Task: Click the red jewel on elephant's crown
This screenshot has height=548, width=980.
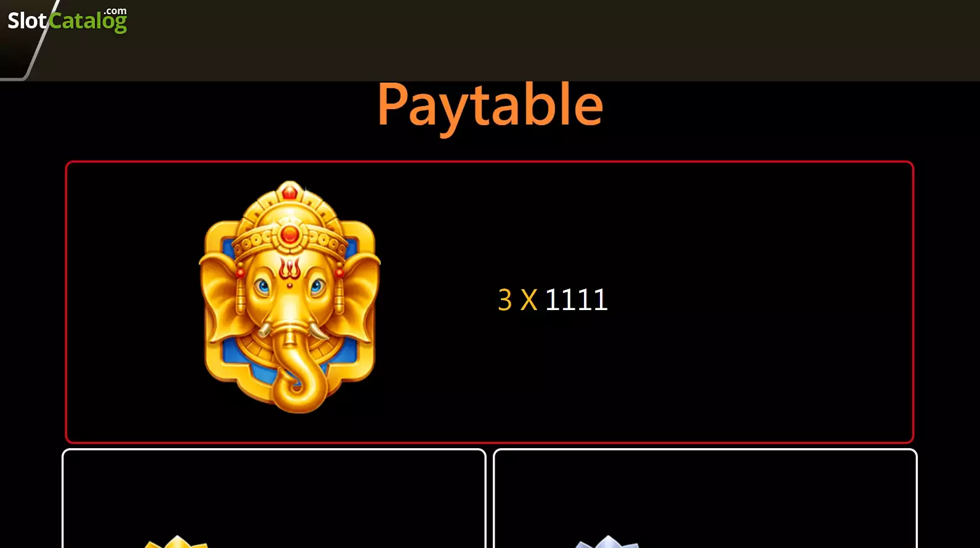Action: pyautogui.click(x=290, y=235)
